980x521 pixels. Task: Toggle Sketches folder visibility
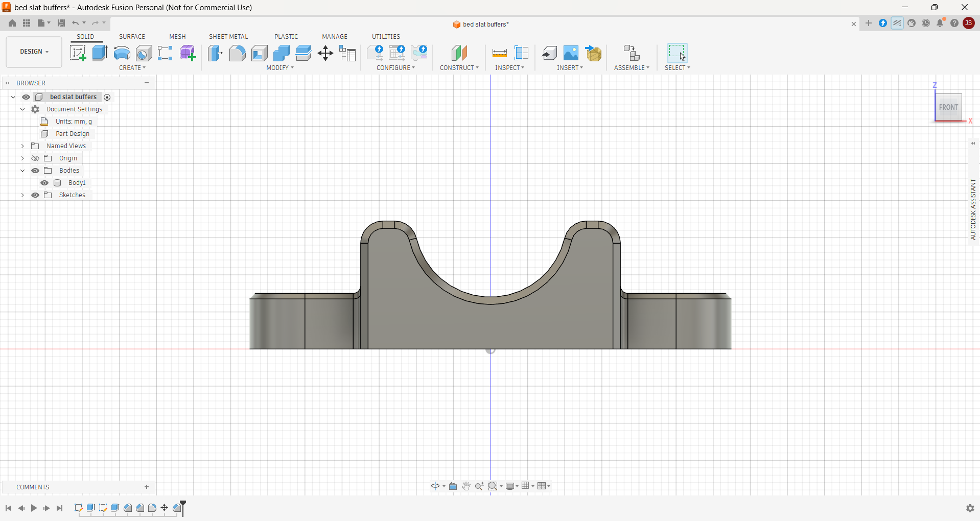point(35,195)
